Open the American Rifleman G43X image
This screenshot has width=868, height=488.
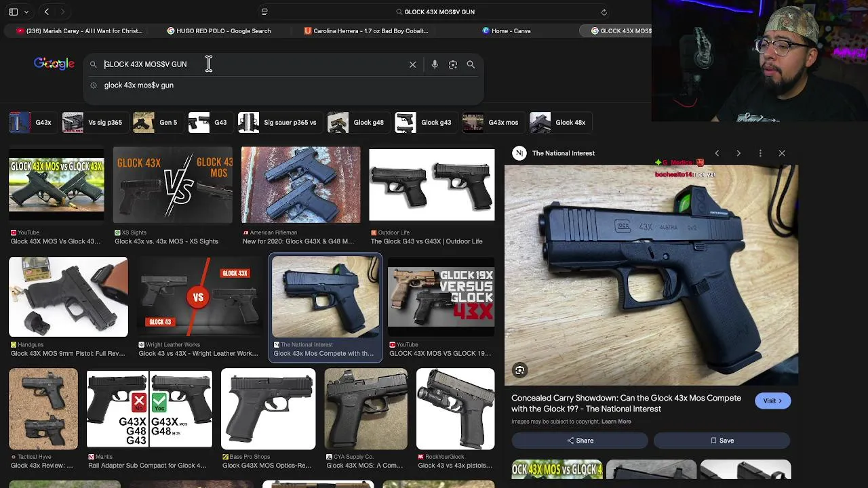301,184
